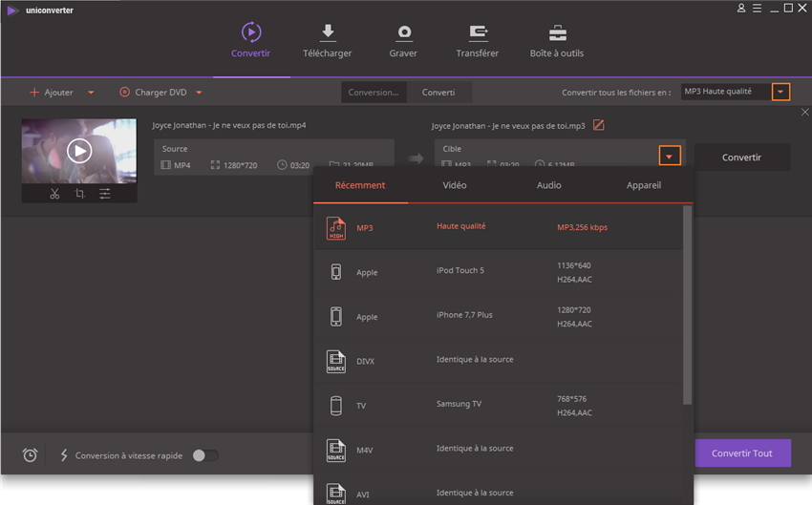Click the MP3 Haute qualité format field

tap(726, 92)
